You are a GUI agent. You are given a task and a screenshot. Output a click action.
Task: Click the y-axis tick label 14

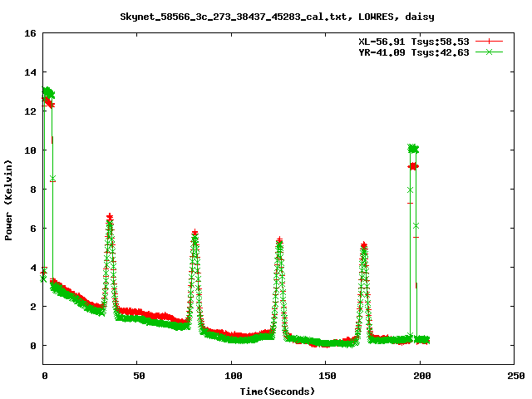pyautogui.click(x=30, y=72)
